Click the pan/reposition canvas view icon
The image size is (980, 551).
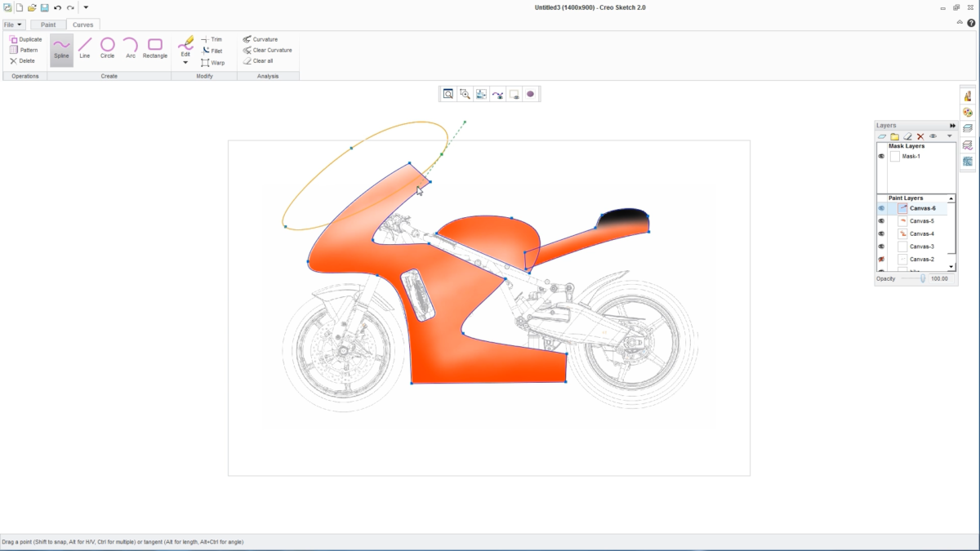[x=481, y=94]
